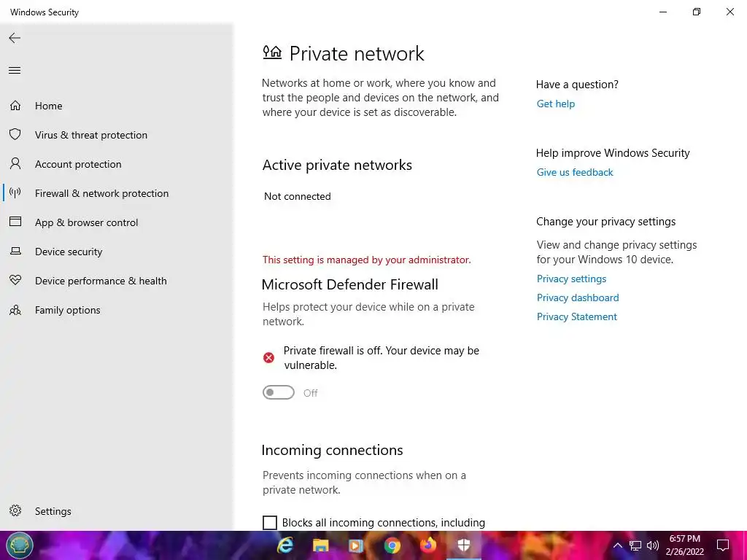Show hidden system tray icons
This screenshot has height=560, width=747.
point(617,545)
